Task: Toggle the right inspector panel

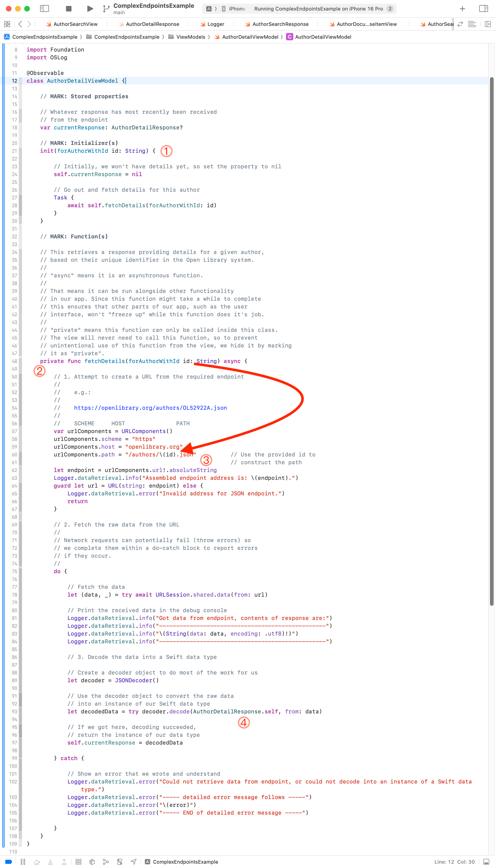Action: (483, 9)
